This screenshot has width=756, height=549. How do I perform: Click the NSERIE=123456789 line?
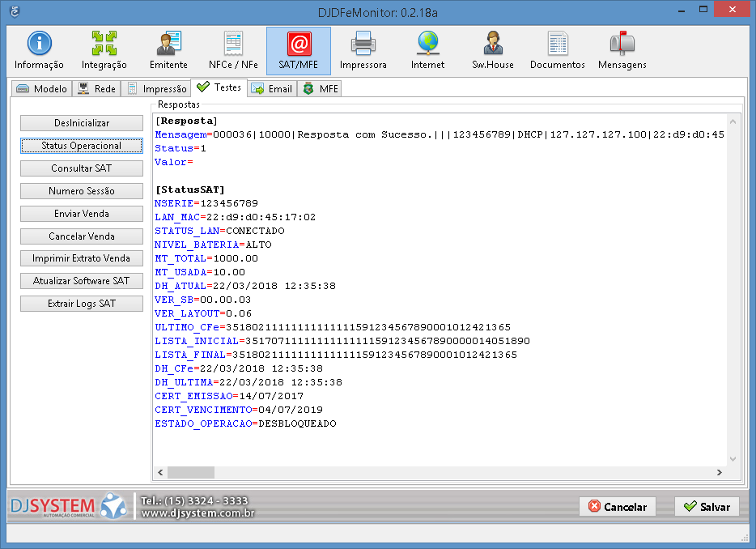[206, 203]
